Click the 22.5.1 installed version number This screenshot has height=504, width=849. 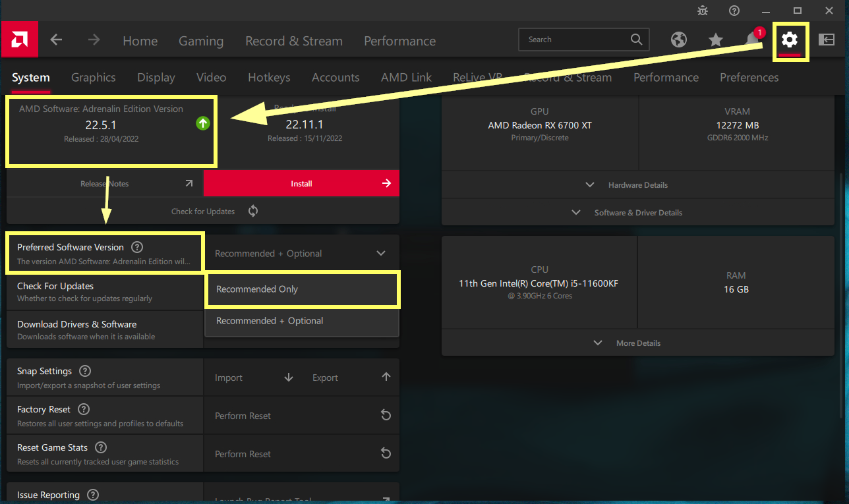(102, 125)
